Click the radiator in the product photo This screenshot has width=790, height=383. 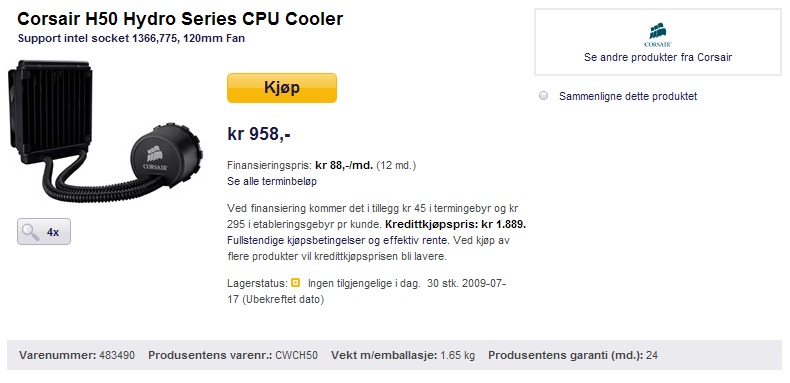[x=50, y=108]
